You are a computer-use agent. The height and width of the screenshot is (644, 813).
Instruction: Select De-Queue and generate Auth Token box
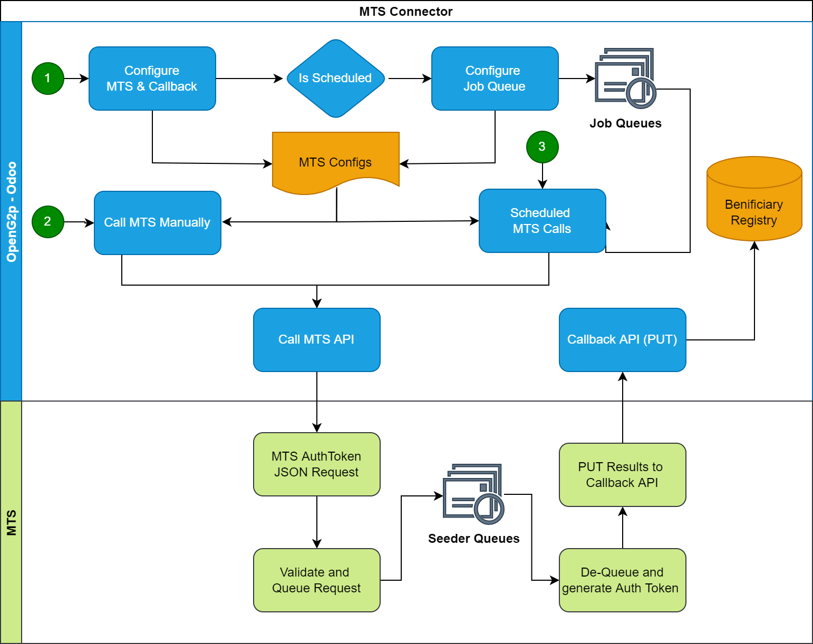click(622, 580)
